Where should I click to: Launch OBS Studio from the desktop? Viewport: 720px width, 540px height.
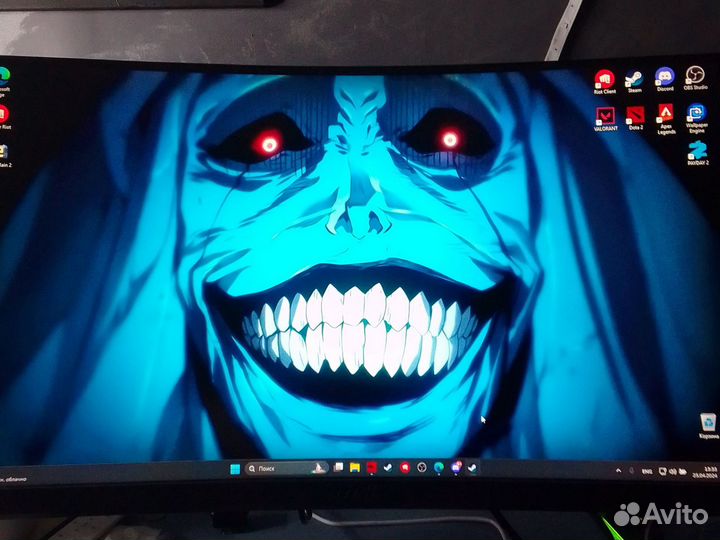pos(695,78)
